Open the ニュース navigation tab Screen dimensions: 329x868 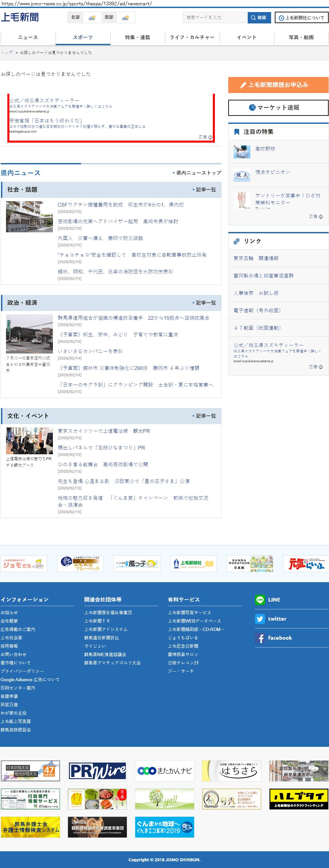click(28, 37)
